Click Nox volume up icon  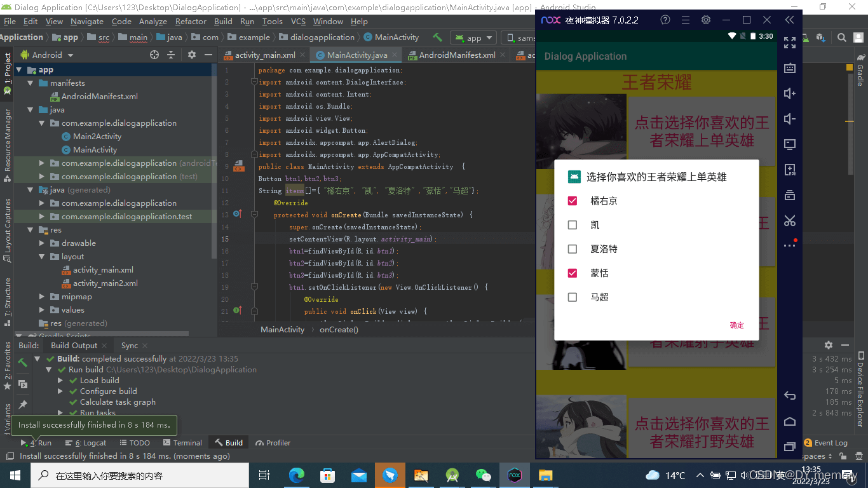pyautogui.click(x=790, y=93)
